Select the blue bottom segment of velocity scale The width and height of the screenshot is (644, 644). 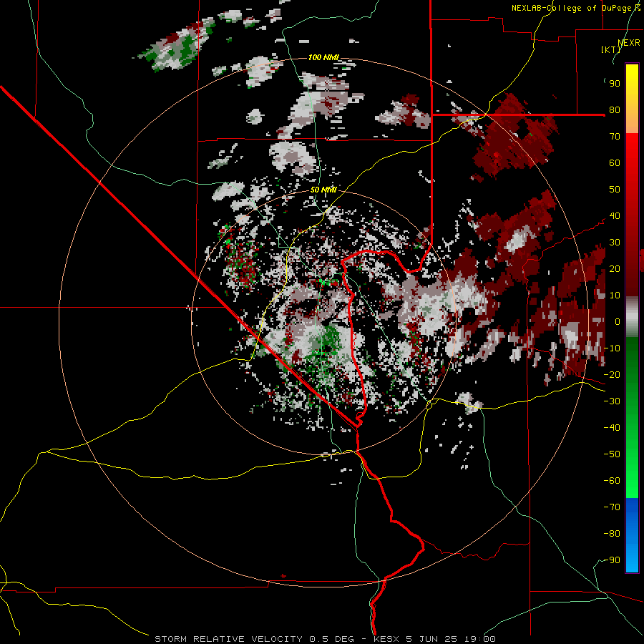pos(632,535)
